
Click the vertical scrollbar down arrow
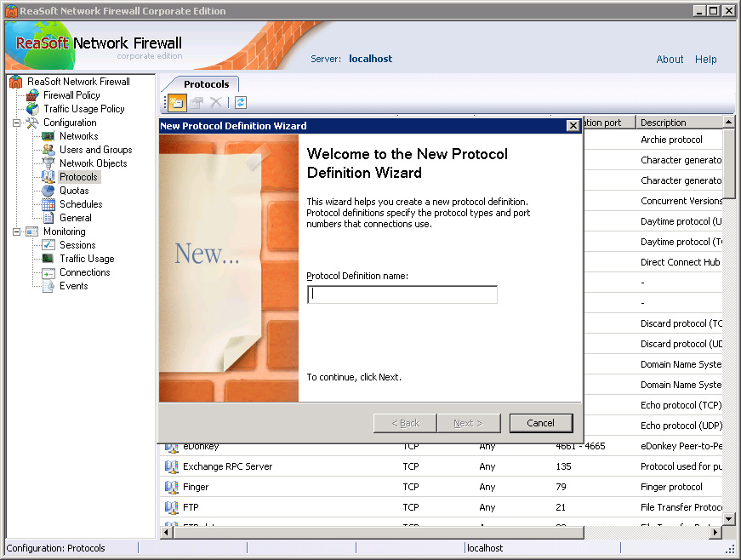[729, 519]
